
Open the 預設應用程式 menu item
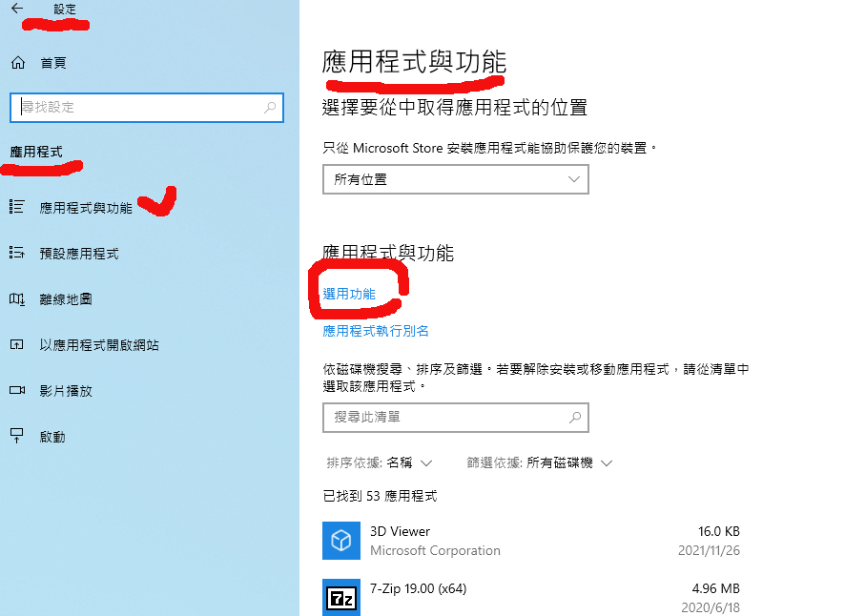coord(78,254)
